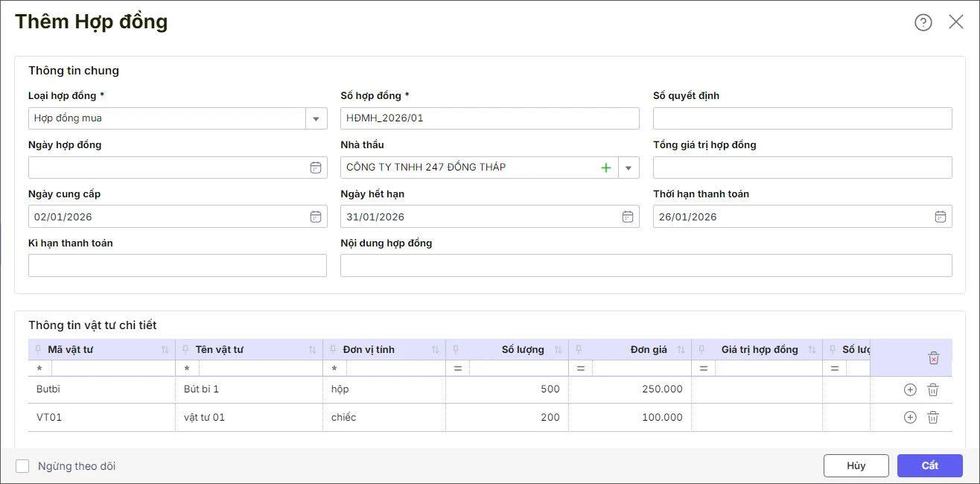Delete the Butbi material row
The height and width of the screenshot is (484, 980).
(x=932, y=389)
